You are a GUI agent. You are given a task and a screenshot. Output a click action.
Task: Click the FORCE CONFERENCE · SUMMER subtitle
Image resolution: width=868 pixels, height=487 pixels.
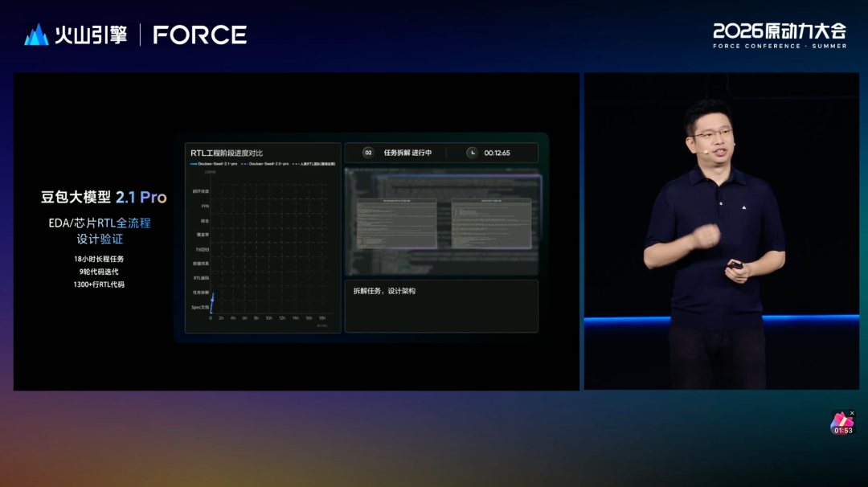[780, 46]
